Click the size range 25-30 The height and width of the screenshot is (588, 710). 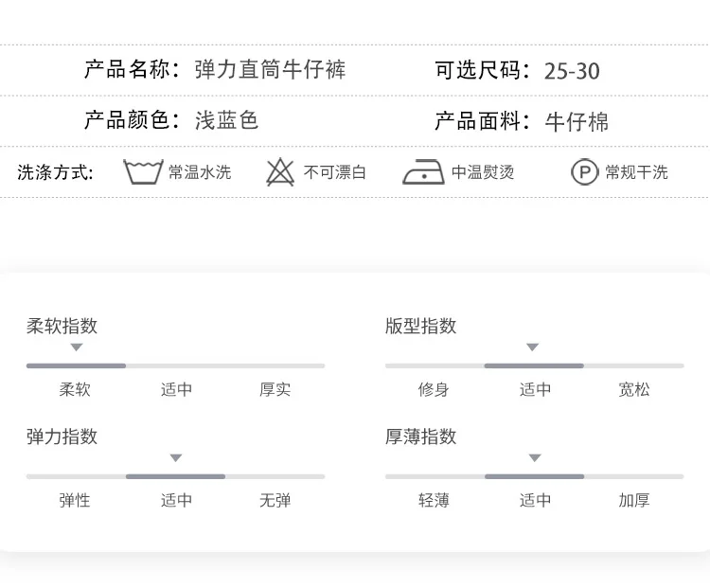pyautogui.click(x=572, y=72)
